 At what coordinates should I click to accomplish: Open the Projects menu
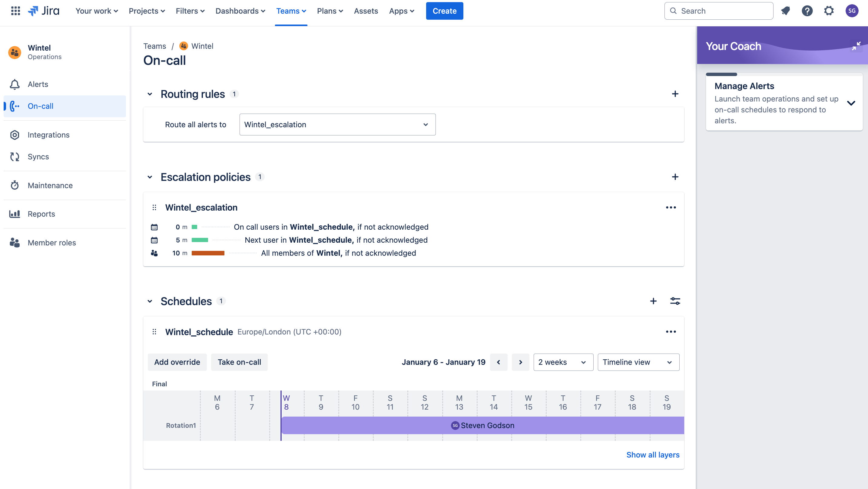click(x=147, y=11)
